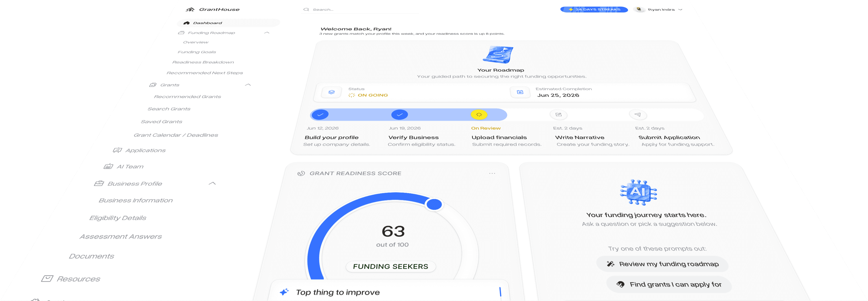Viewport: 868px width, 301px height.
Task: Select the Build your profile checkmark step
Action: point(320,115)
